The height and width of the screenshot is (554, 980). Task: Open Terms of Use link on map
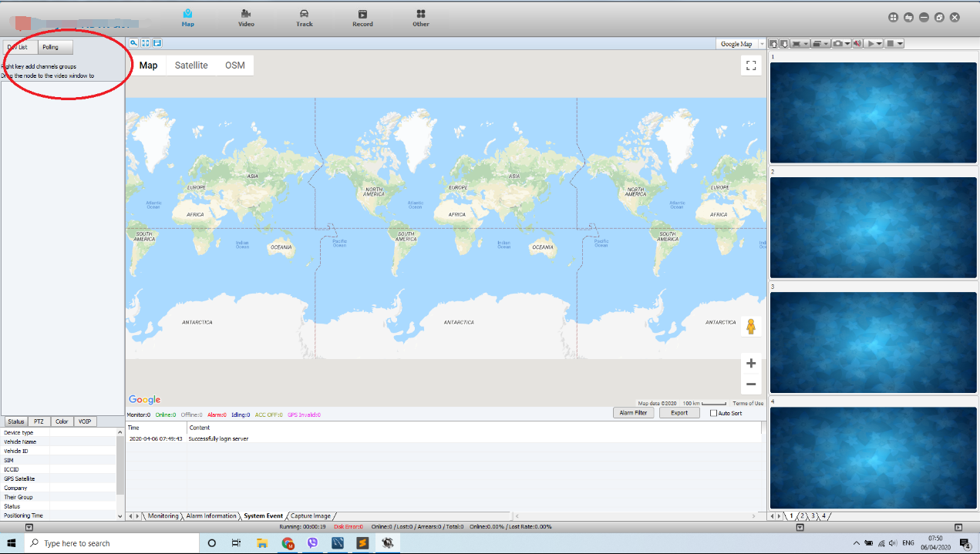coord(748,403)
